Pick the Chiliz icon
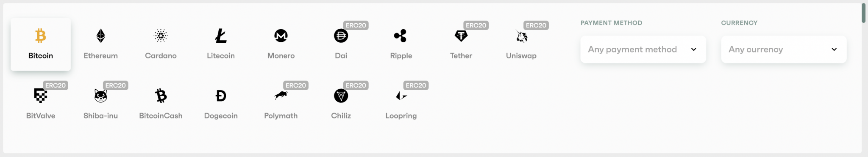 (x=341, y=96)
